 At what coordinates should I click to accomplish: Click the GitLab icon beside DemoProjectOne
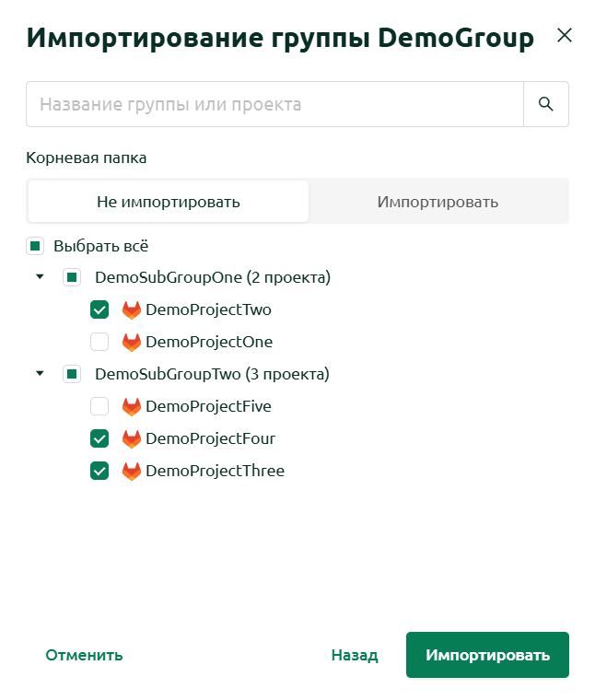tap(131, 342)
